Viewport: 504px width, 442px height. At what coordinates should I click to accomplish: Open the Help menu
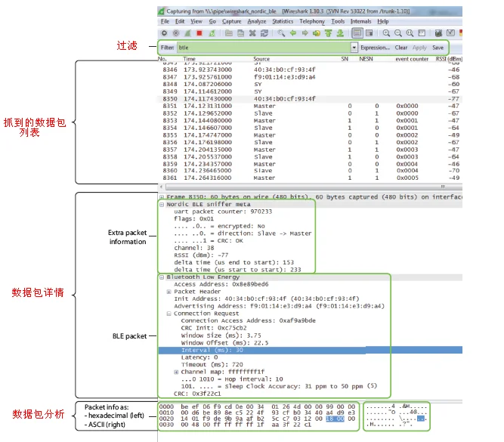pyautogui.click(x=383, y=22)
